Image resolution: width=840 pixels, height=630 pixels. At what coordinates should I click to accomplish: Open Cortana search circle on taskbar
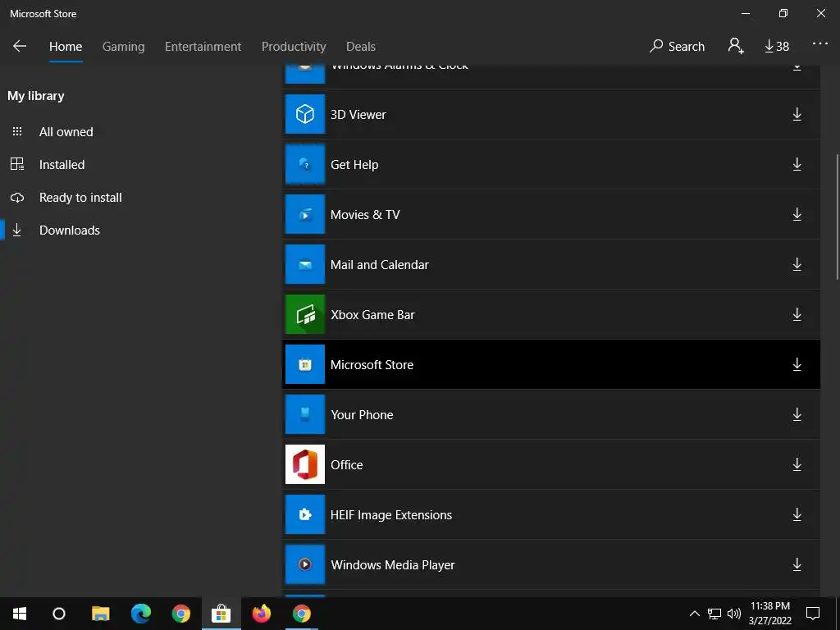[59, 614]
